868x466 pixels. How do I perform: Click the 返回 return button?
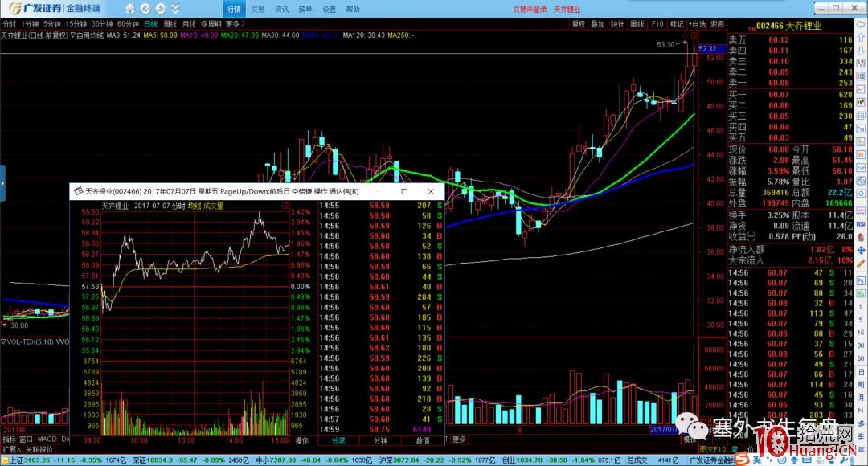click(717, 24)
